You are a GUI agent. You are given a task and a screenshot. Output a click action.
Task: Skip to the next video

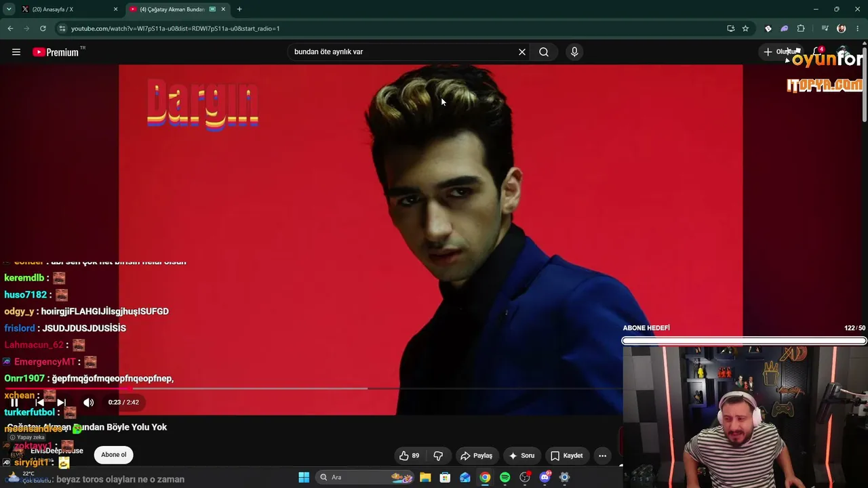click(62, 403)
